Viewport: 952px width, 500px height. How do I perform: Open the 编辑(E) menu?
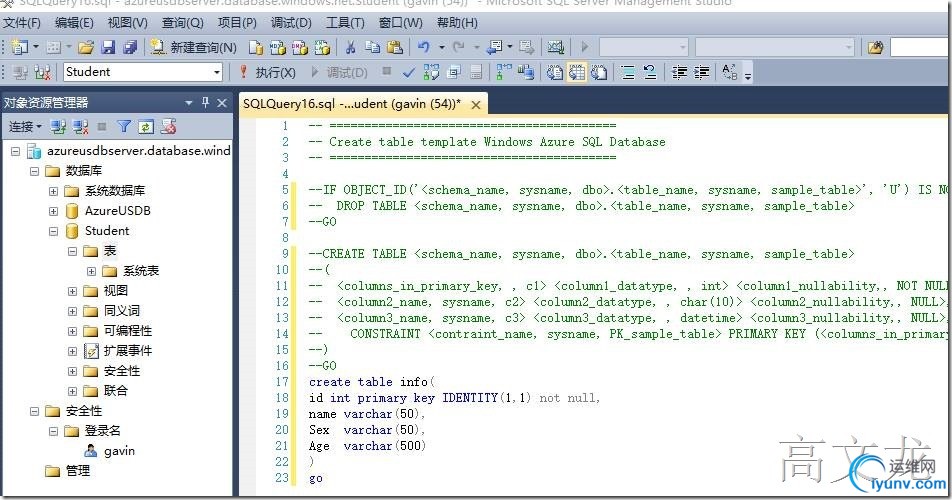(74, 22)
